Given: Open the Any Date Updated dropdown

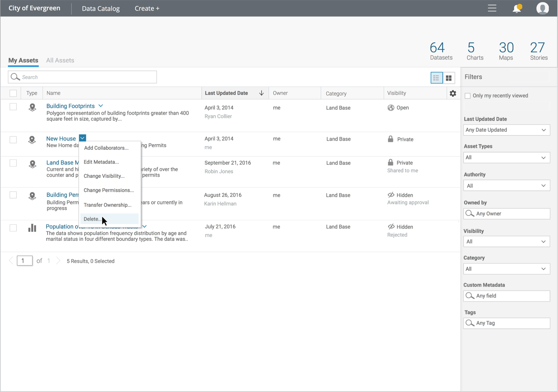Looking at the screenshot, I should pos(506,130).
